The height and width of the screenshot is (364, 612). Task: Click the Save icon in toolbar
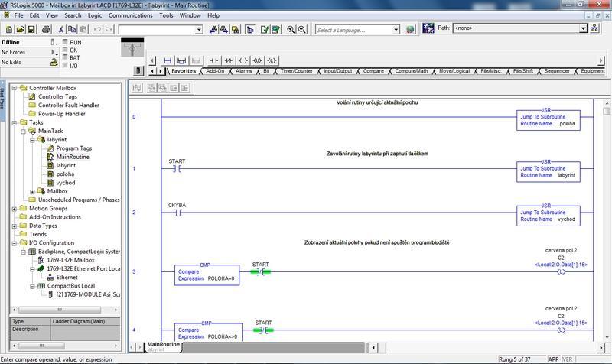pyautogui.click(x=31, y=29)
